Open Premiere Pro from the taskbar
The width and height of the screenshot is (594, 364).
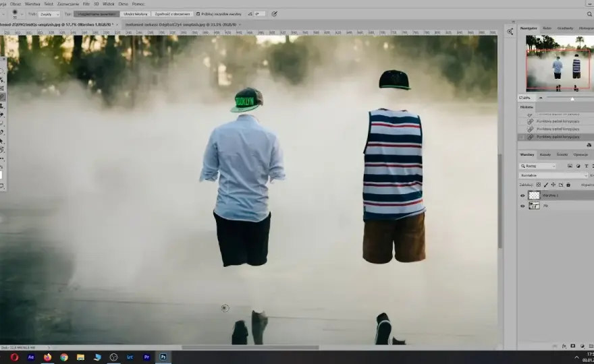[x=146, y=357]
